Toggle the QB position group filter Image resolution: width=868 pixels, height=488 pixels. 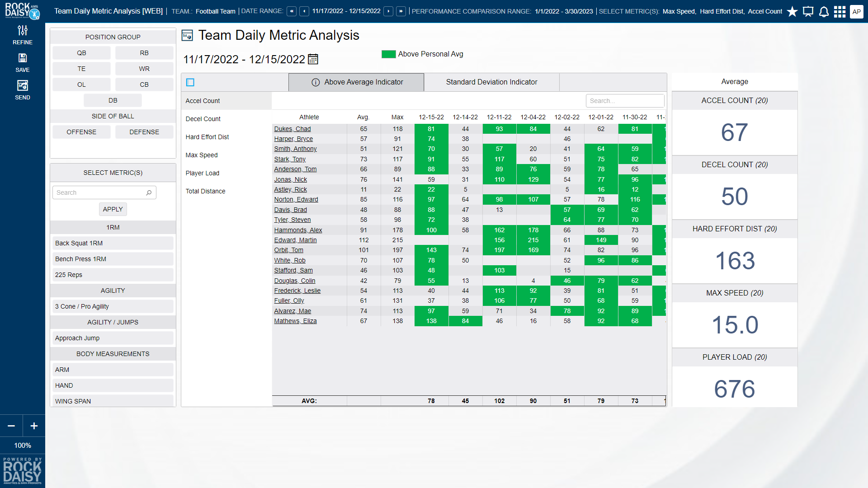coord(81,53)
